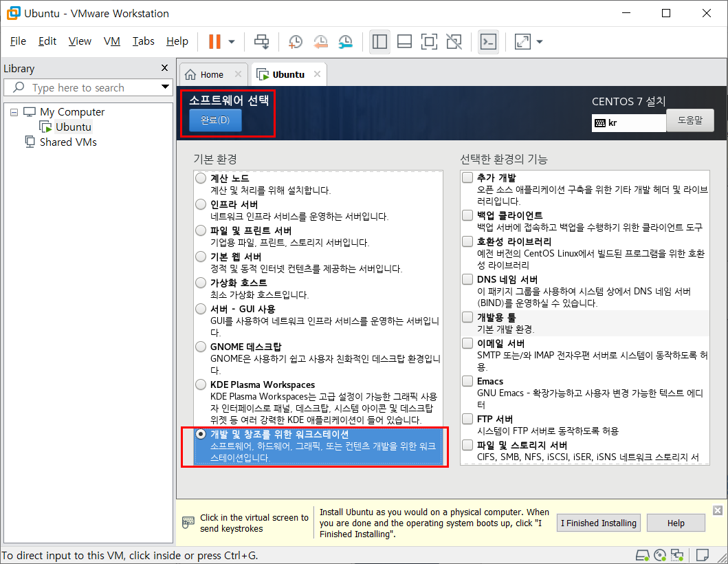Select the 계산 노드 radio button
The width and height of the screenshot is (728, 564).
(201, 178)
